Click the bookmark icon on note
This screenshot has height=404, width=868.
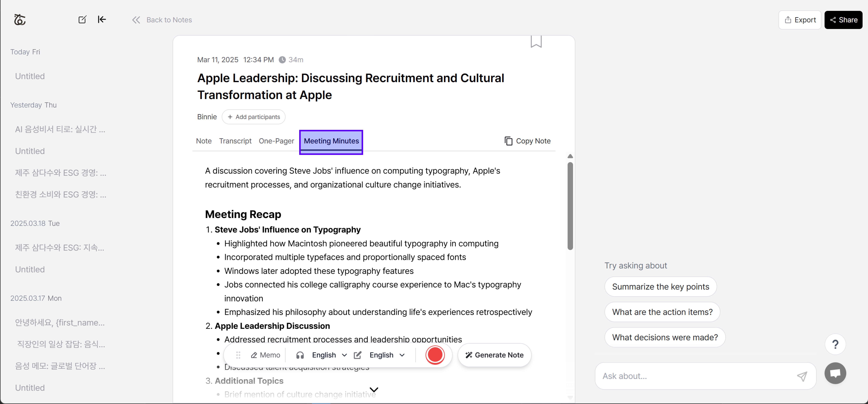point(536,42)
